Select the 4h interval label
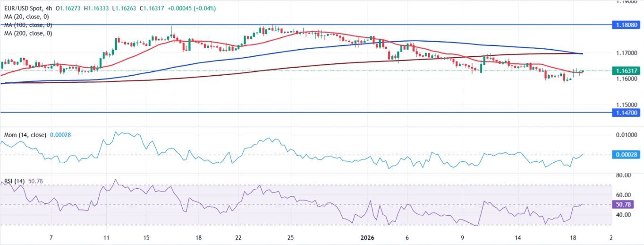Viewport: 644px width, 245px height. (x=50, y=9)
